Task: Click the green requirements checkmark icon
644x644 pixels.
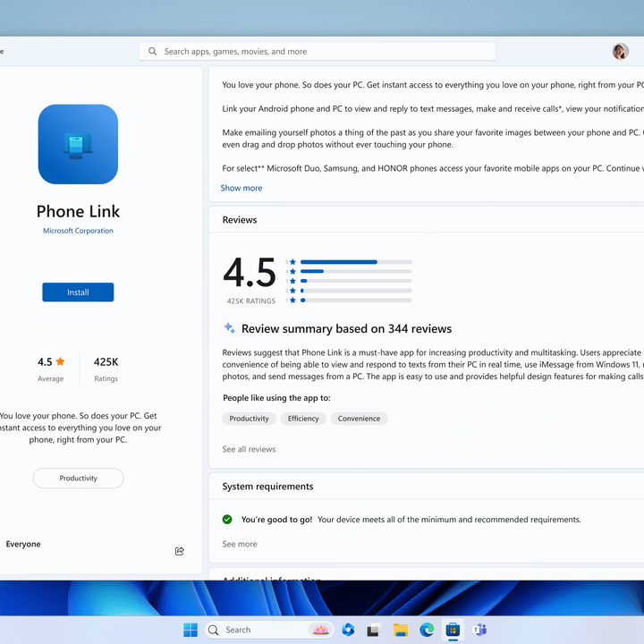Action: tap(227, 520)
